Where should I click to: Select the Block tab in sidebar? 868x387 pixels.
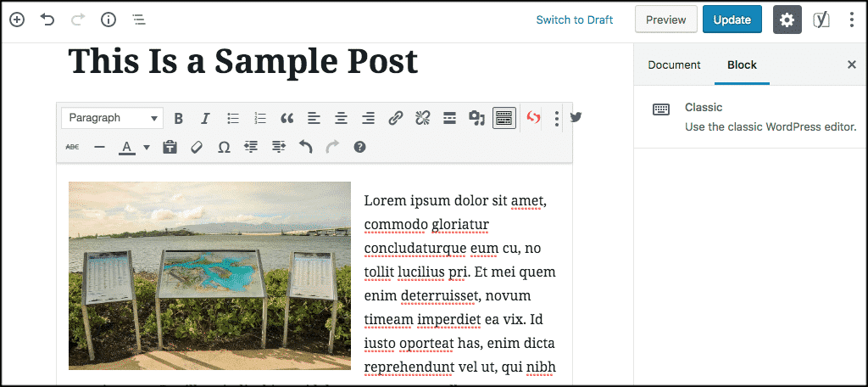pos(742,65)
